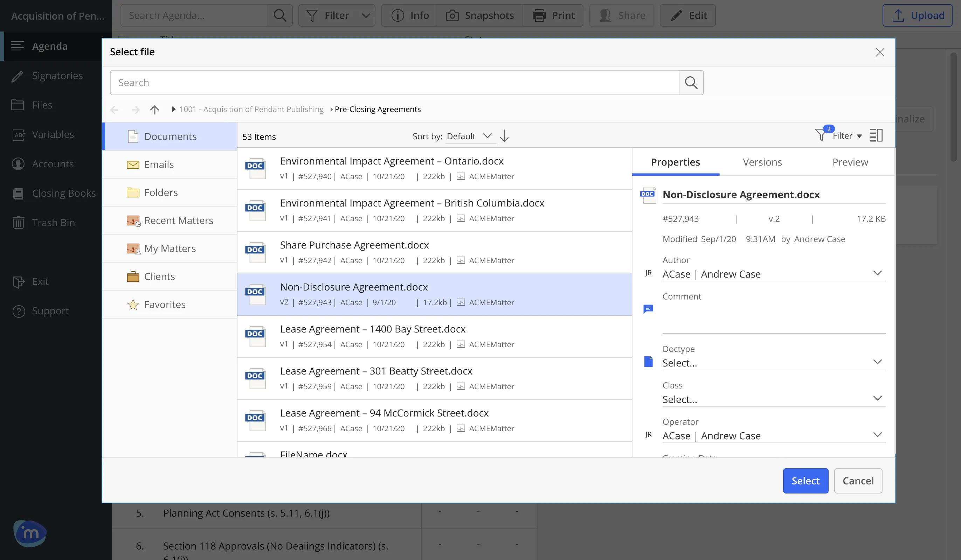Open the Filter funnel with badge 2
The width and height of the screenshot is (961, 560).
(824, 134)
